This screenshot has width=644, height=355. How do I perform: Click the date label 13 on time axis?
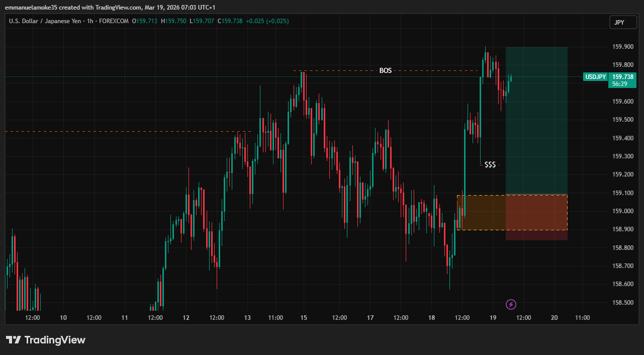[x=247, y=317]
